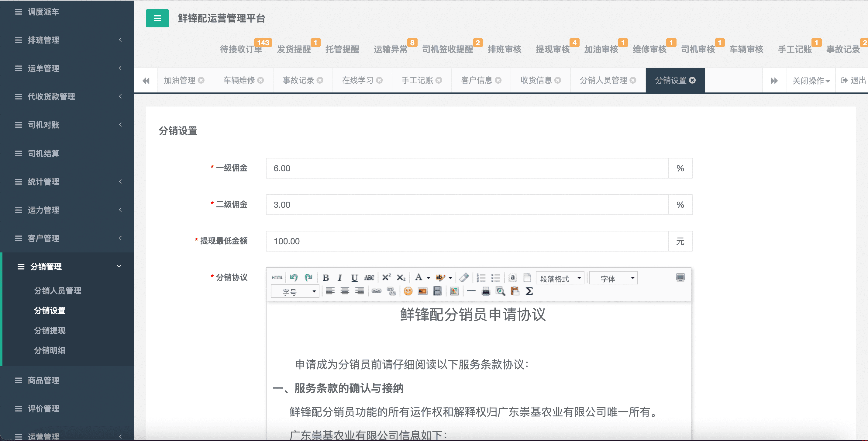Image resolution: width=868 pixels, height=441 pixels.
Task: Center align text in editor
Action: pyautogui.click(x=344, y=291)
